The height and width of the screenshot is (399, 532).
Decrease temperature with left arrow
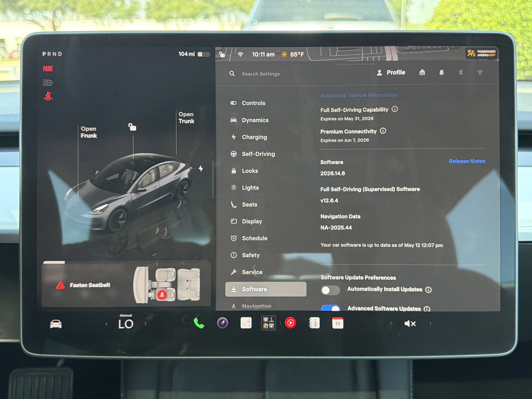point(106,324)
